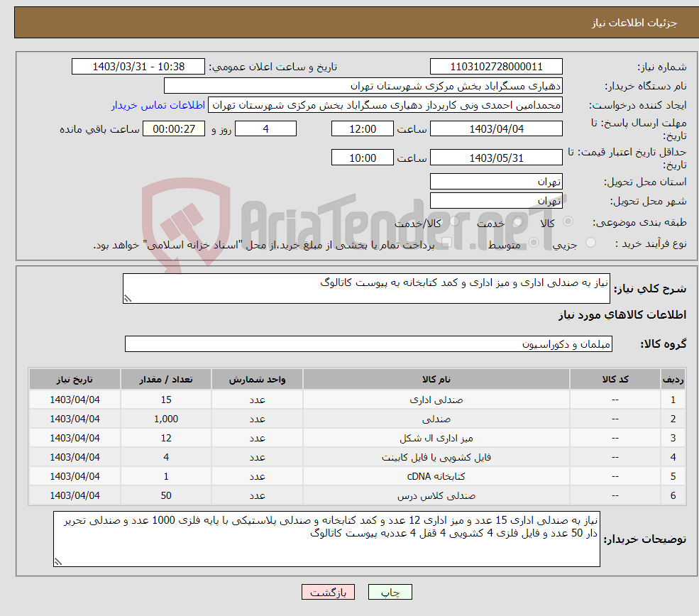
Task: Click the request creator name field
Action: pos(385,105)
